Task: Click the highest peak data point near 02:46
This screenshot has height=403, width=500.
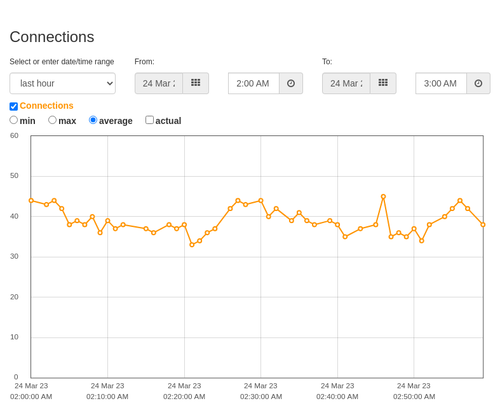Action: click(x=383, y=197)
